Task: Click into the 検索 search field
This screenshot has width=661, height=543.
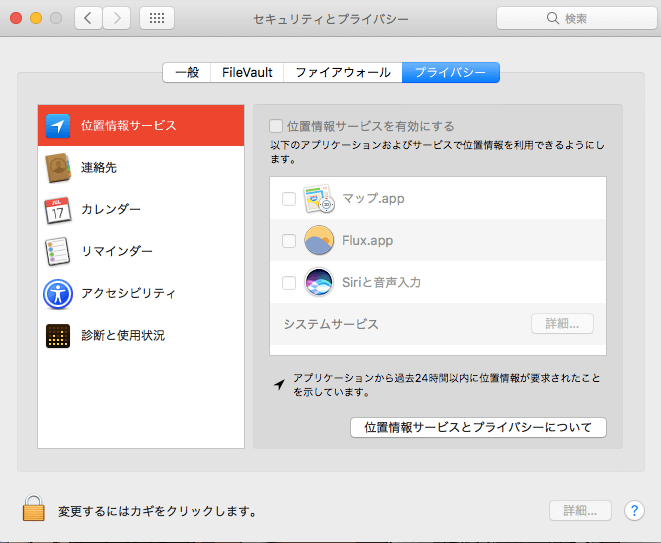Action: pyautogui.click(x=577, y=18)
